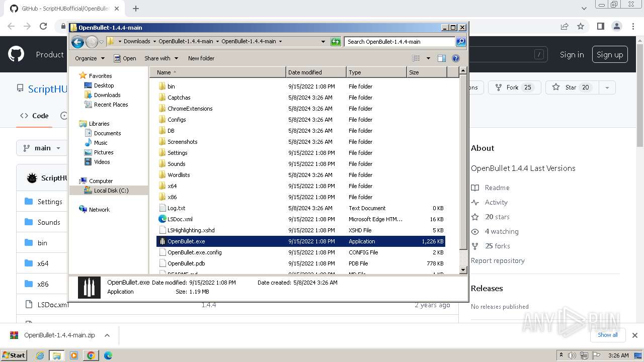This screenshot has height=362, width=644.
Task: Sort by the Name column header
Action: pos(217,72)
